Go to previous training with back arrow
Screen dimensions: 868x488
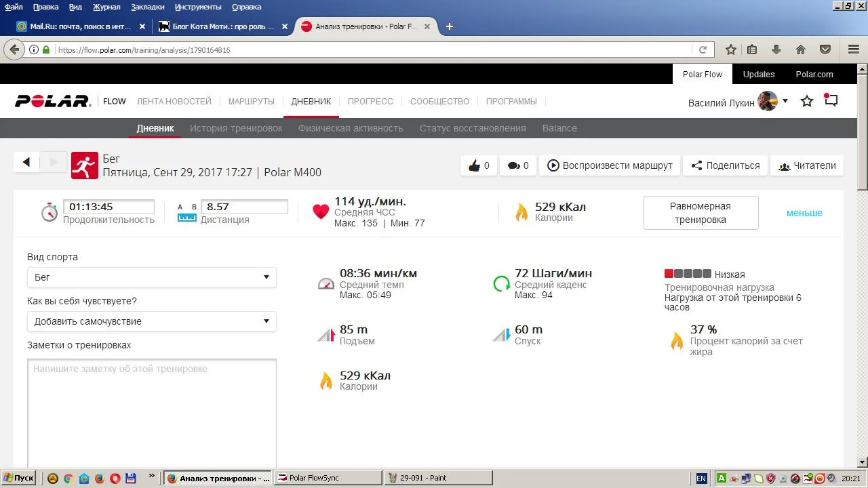pyautogui.click(x=26, y=162)
